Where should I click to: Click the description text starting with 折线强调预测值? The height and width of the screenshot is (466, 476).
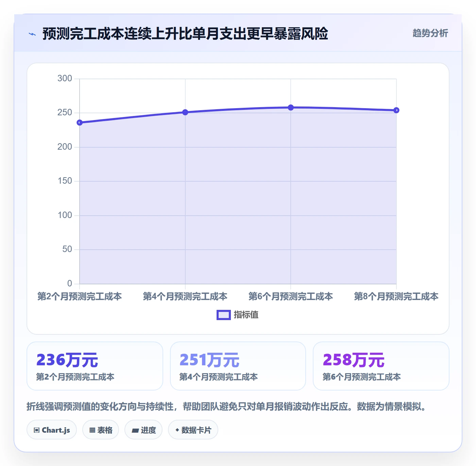[226, 406]
